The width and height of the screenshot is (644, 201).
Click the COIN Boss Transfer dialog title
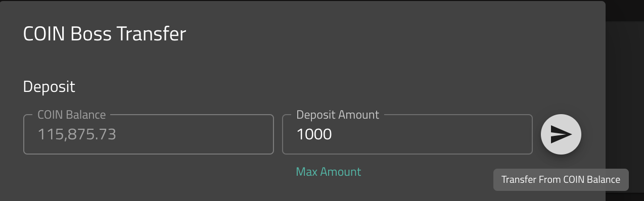[x=105, y=34]
